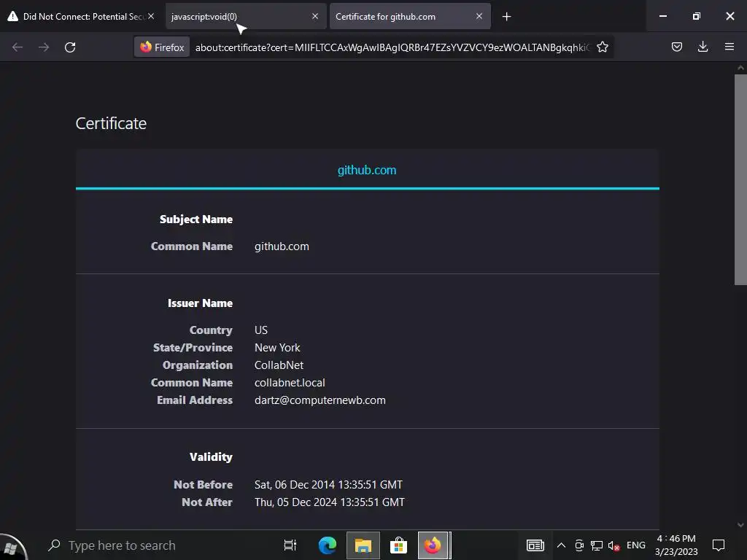This screenshot has height=560, width=747.
Task: Open a new tab
Action: tap(506, 17)
